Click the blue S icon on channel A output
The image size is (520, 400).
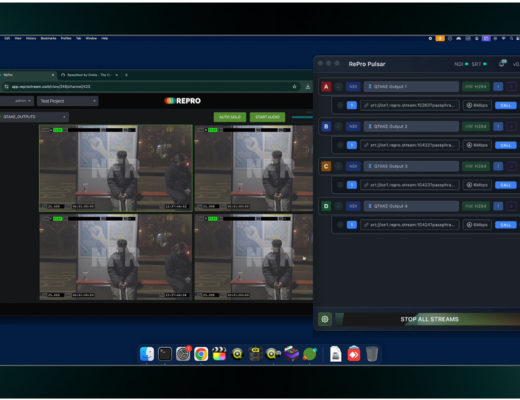click(352, 105)
